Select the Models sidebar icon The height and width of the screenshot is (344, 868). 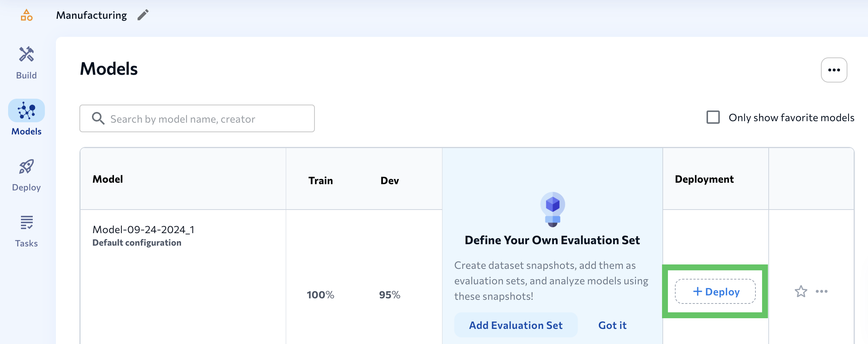coord(26,111)
